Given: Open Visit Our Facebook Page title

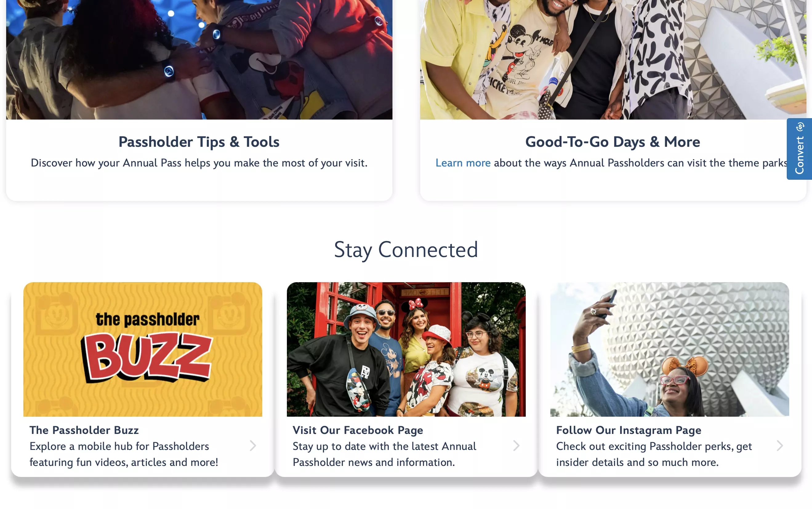Looking at the screenshot, I should pos(358,430).
